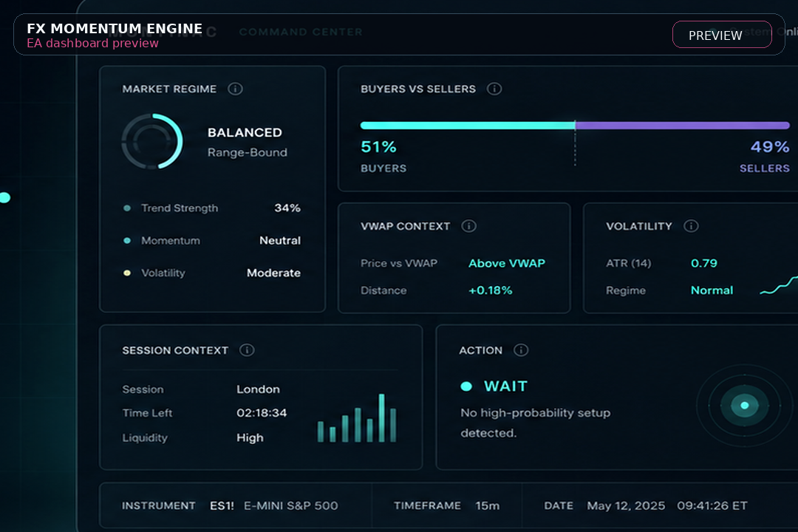Click the Momentum bullet dot

click(127, 241)
